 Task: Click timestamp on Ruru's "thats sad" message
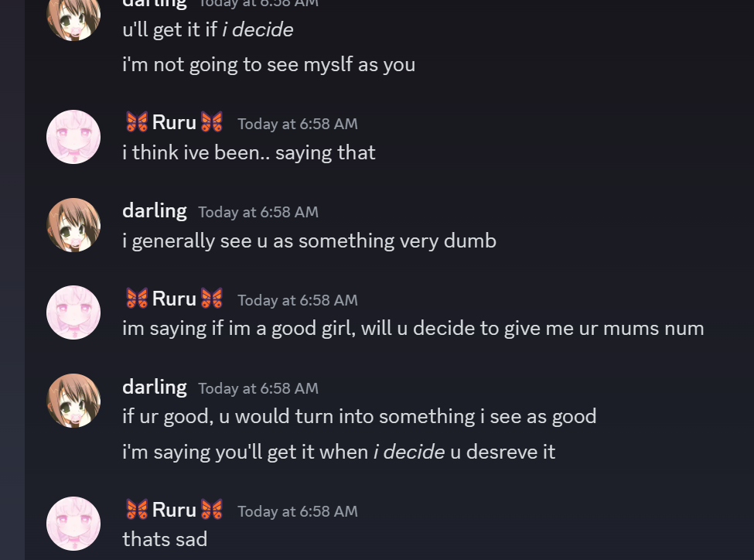coord(298,511)
